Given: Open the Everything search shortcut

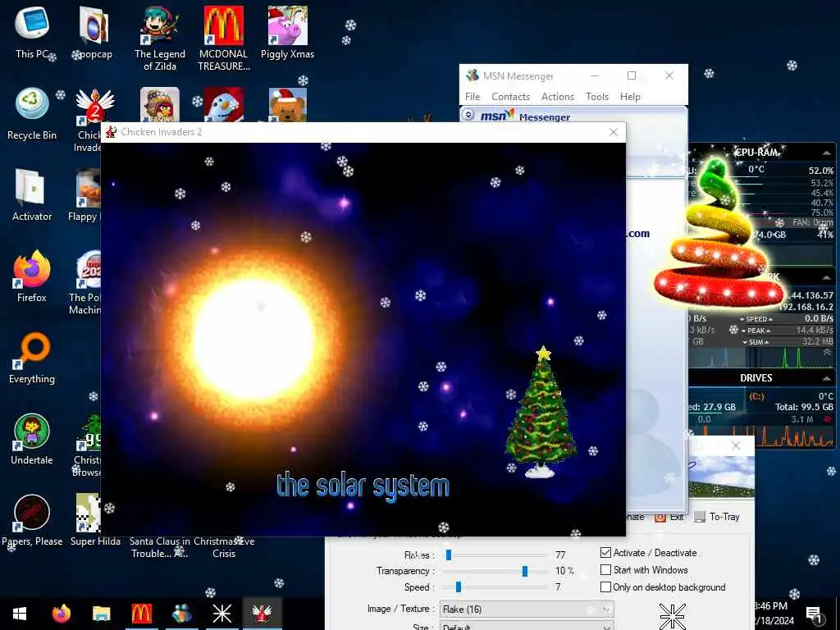Looking at the screenshot, I should (x=32, y=358).
